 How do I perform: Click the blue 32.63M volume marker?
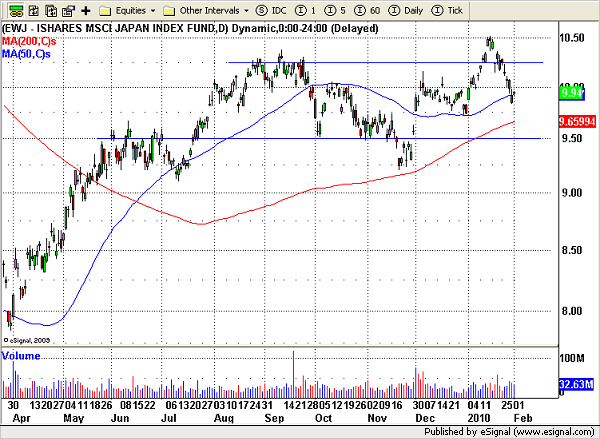click(x=576, y=384)
